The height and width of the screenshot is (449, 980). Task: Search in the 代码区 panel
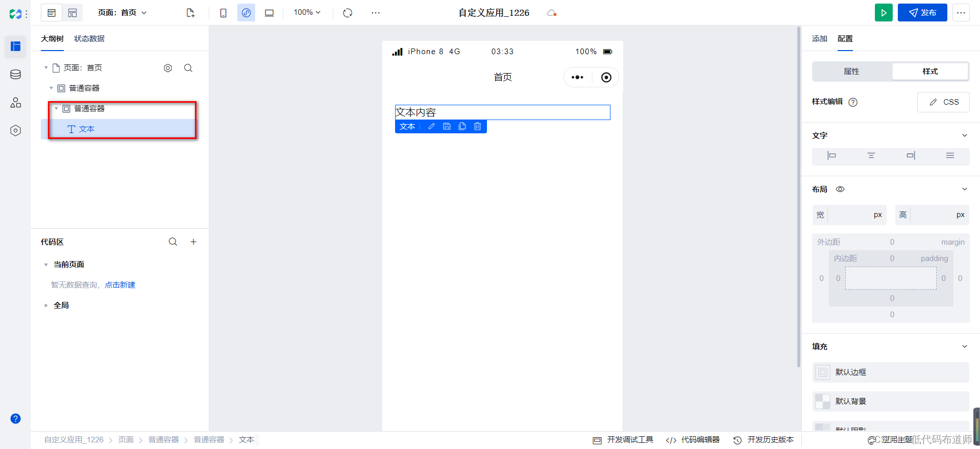tap(173, 242)
